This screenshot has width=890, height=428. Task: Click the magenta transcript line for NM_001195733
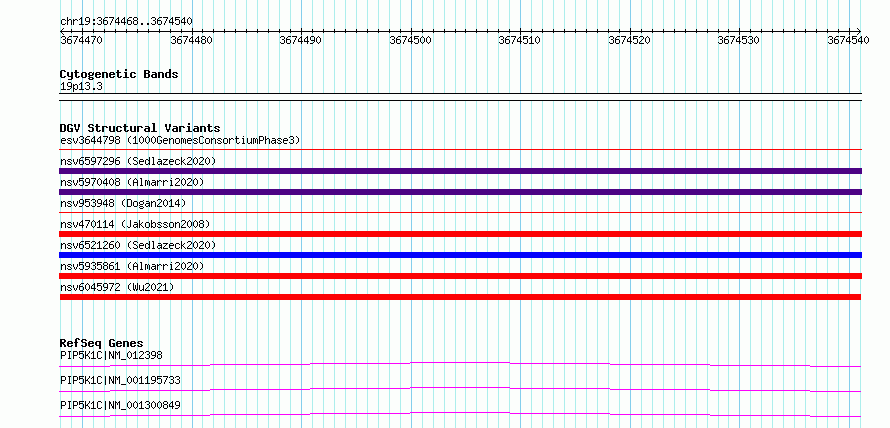[460, 389]
